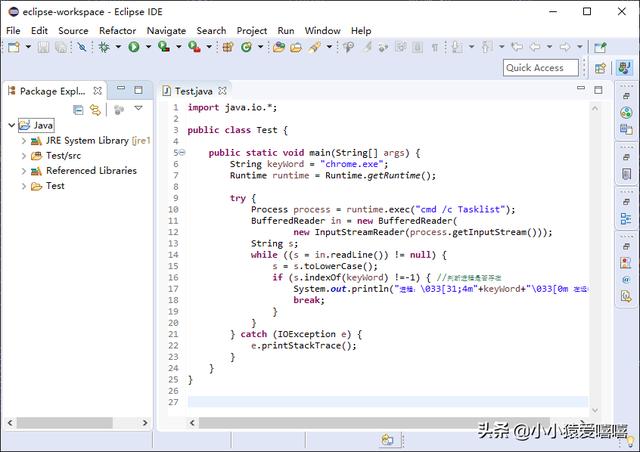Viewport: 640px width, 452px height.
Task: Open the Run configurations dropdown arrow
Action: pyautogui.click(x=149, y=47)
